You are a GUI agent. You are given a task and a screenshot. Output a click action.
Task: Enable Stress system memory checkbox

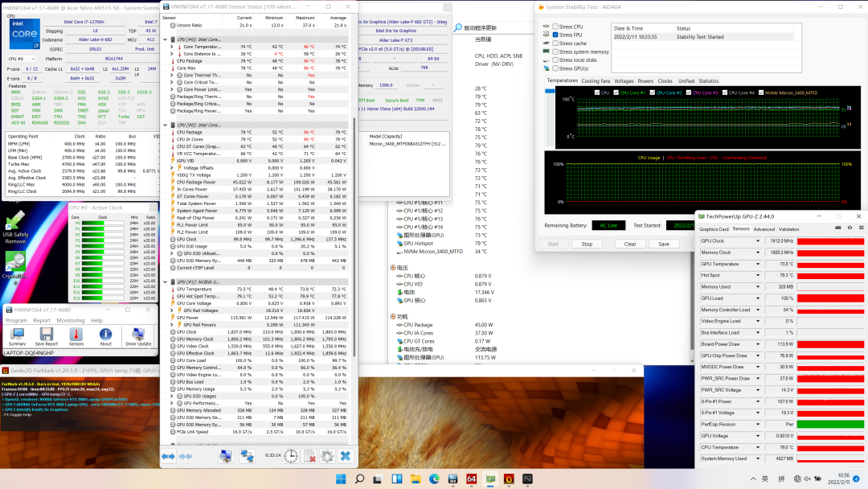[555, 51]
